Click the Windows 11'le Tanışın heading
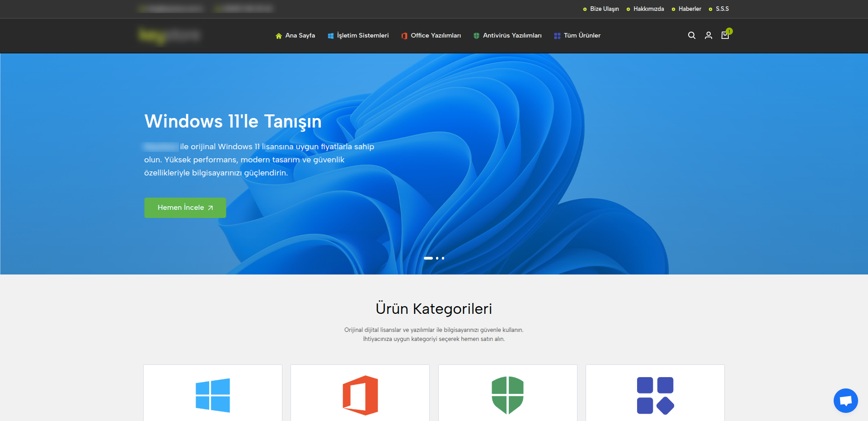The image size is (868, 421). [233, 121]
